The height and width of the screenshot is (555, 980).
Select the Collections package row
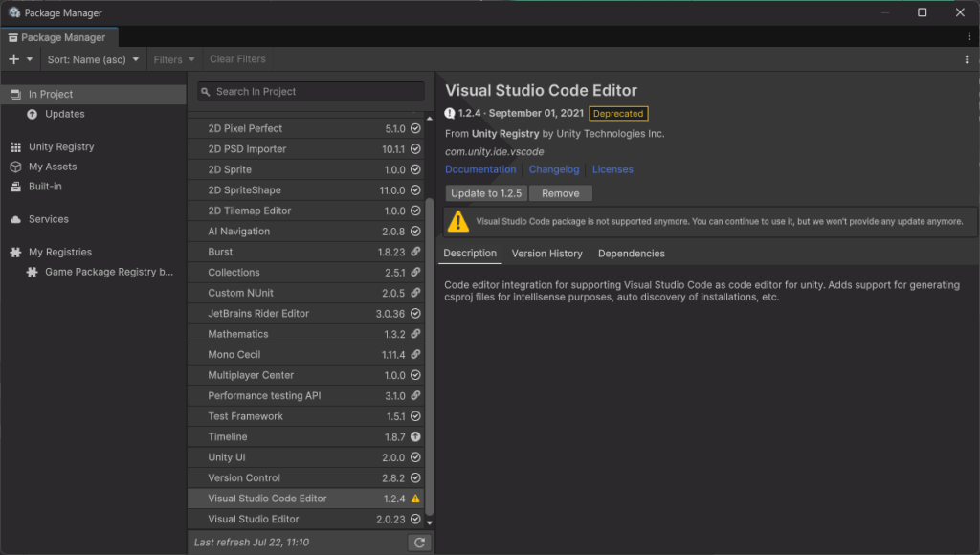306,273
